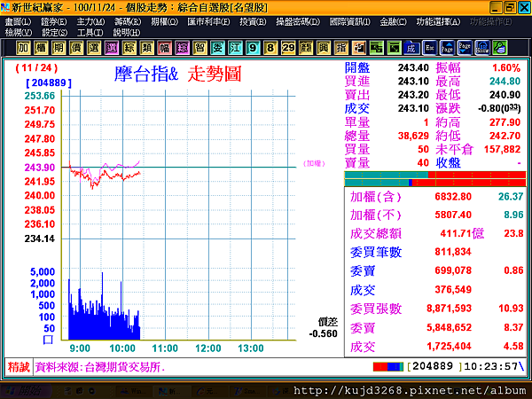Click the second green window-resize toolbar icon
The image size is (532, 399).
pyautogui.click(x=394, y=48)
